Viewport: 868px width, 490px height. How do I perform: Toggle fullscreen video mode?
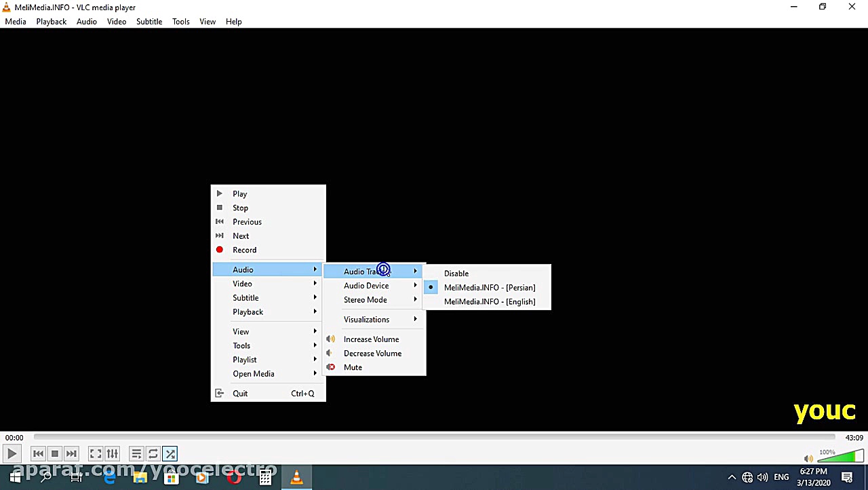point(96,453)
